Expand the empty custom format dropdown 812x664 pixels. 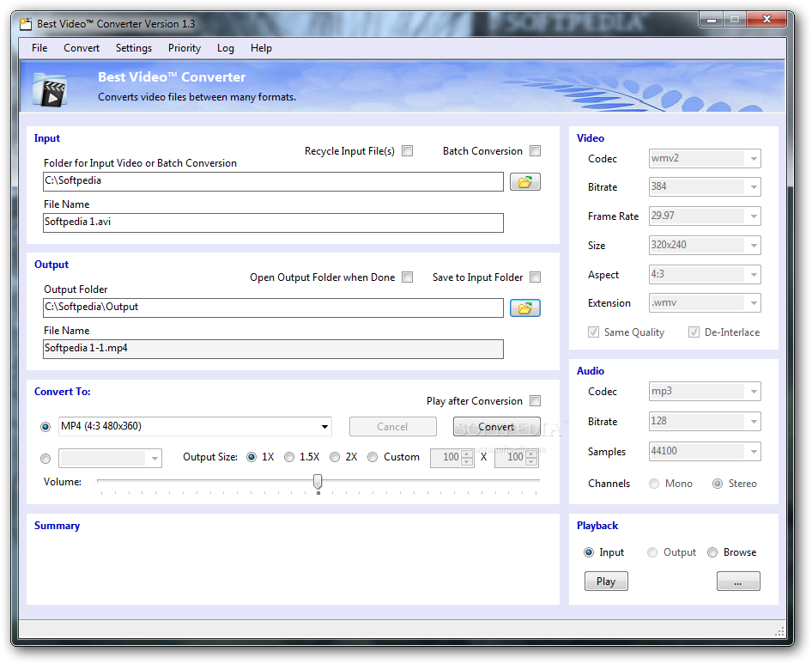(111, 458)
